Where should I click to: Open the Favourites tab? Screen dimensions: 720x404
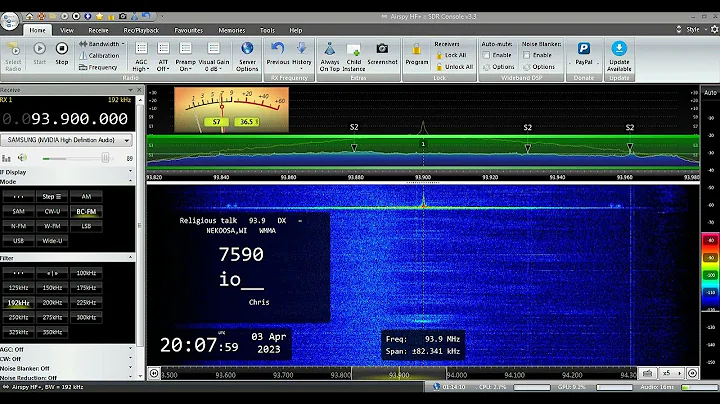pos(188,30)
